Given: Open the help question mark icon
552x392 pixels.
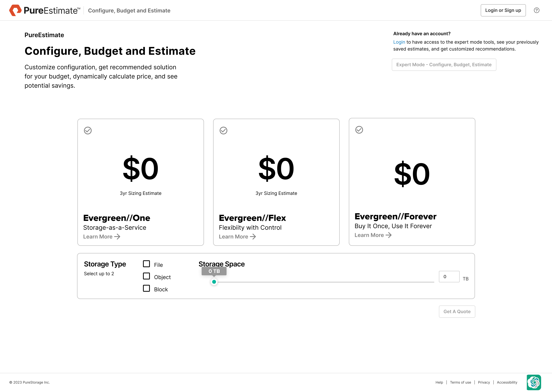Looking at the screenshot, I should point(536,10).
